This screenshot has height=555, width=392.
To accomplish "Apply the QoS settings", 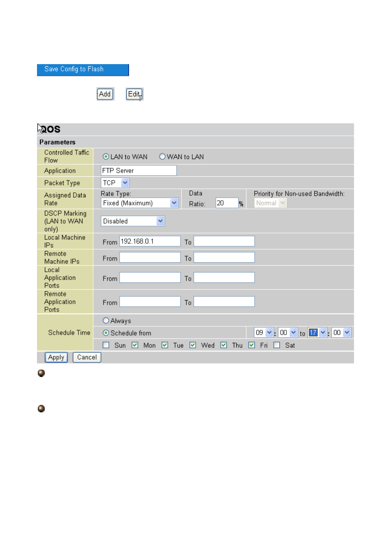I will [56, 357].
